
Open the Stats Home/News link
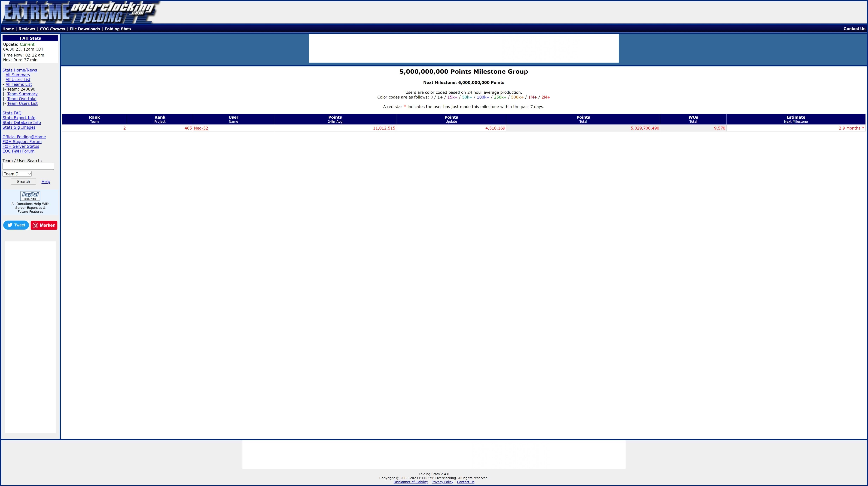pyautogui.click(x=20, y=70)
